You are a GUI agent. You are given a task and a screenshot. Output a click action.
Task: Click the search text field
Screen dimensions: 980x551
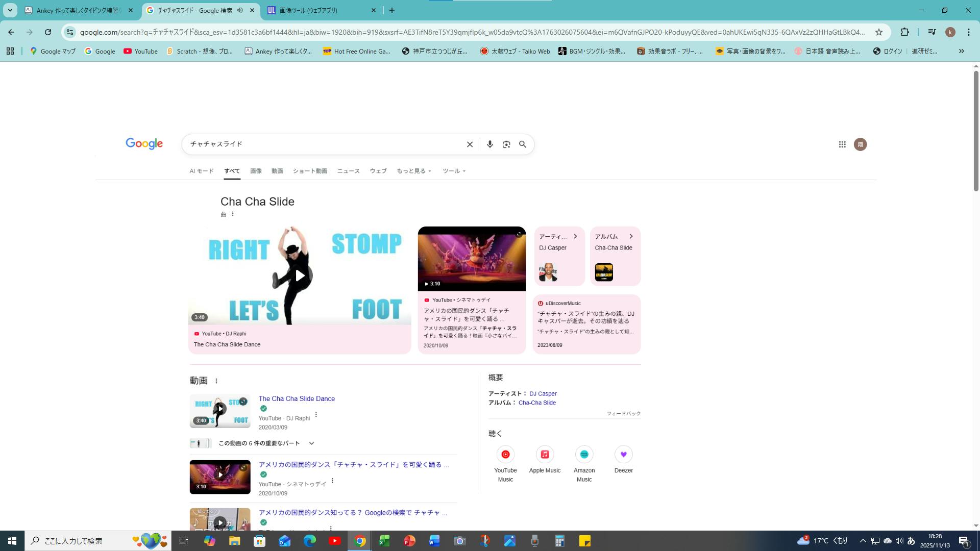[322, 144]
